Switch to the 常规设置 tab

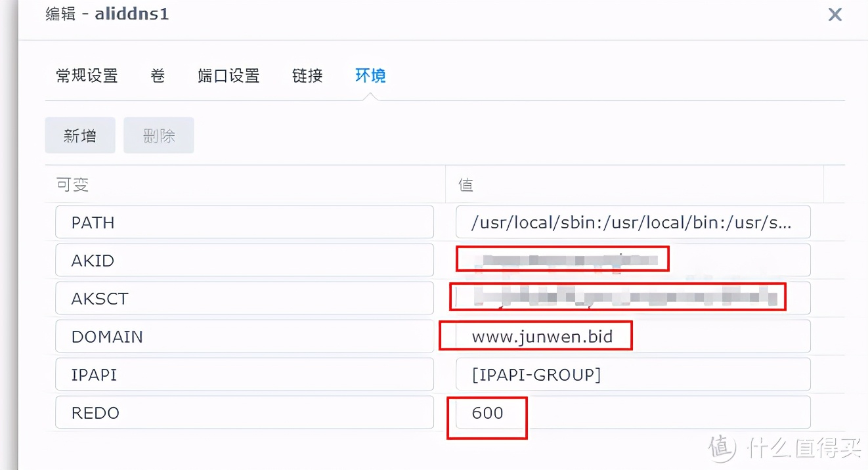pos(86,75)
